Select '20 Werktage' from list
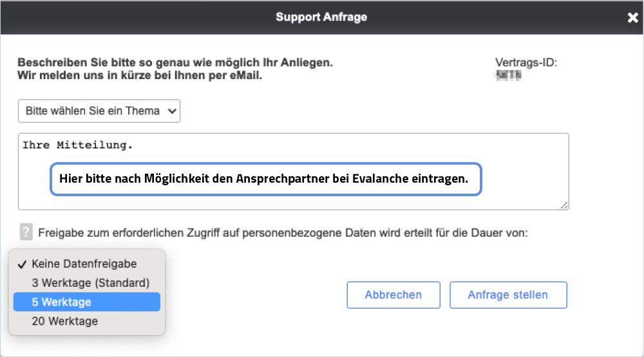 click(87, 321)
